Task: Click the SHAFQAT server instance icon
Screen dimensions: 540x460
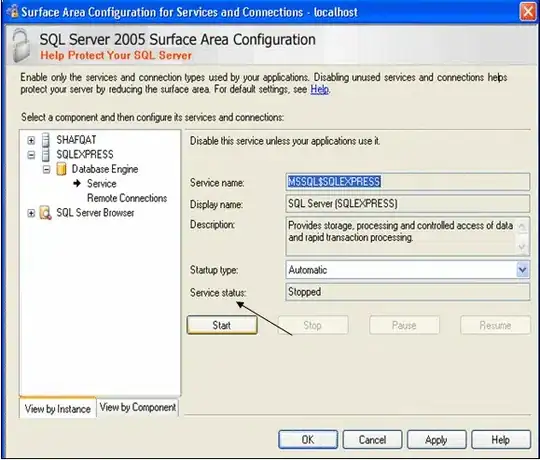Action: pos(45,140)
